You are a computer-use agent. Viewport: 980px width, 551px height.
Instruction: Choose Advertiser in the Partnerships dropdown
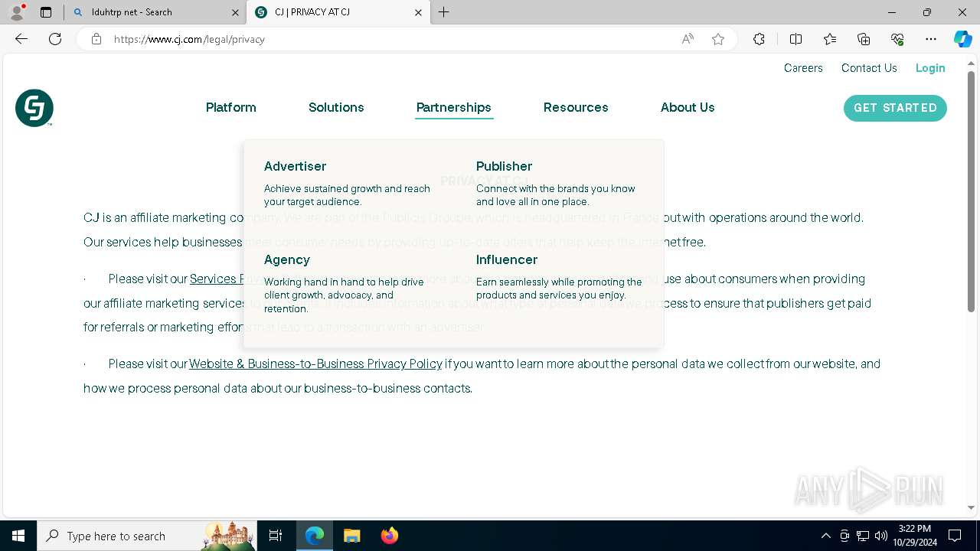295,166
